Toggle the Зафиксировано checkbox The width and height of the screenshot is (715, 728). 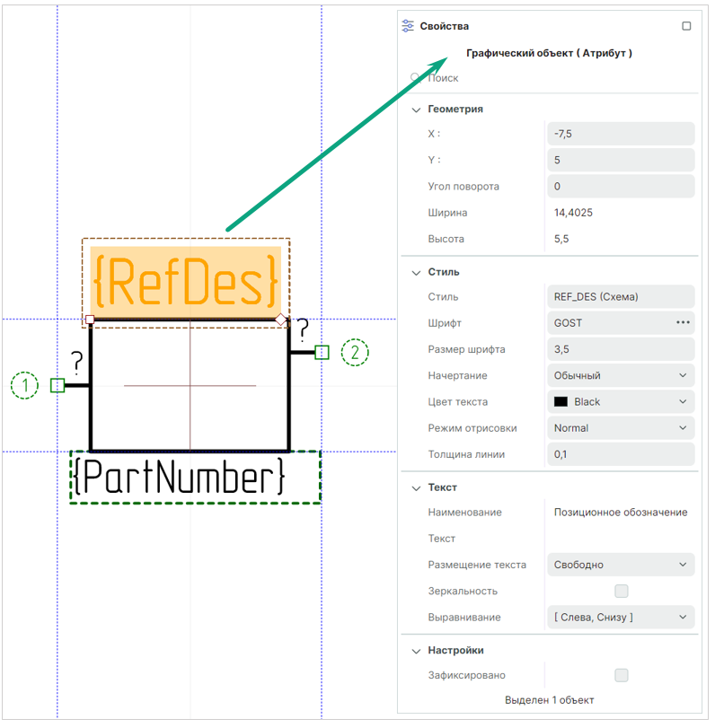coord(622,675)
